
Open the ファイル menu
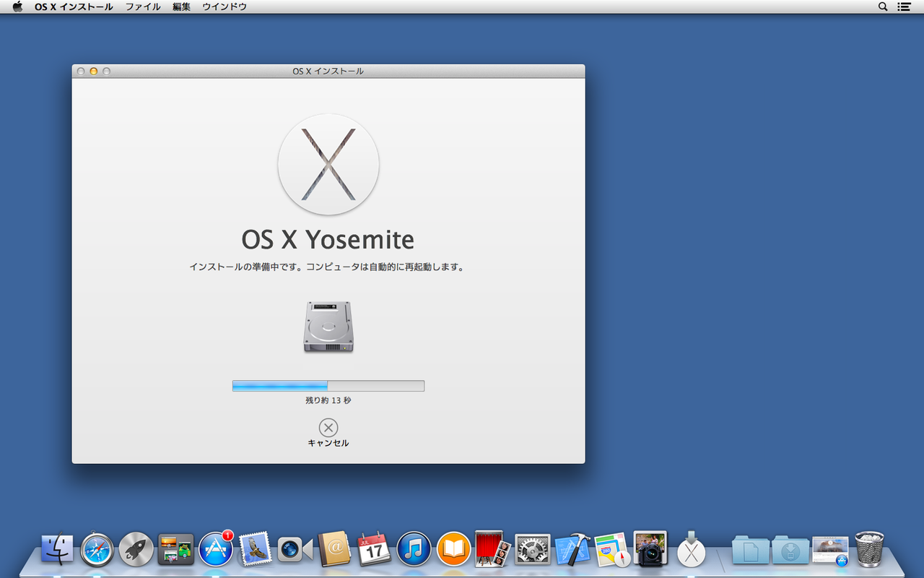pos(143,7)
